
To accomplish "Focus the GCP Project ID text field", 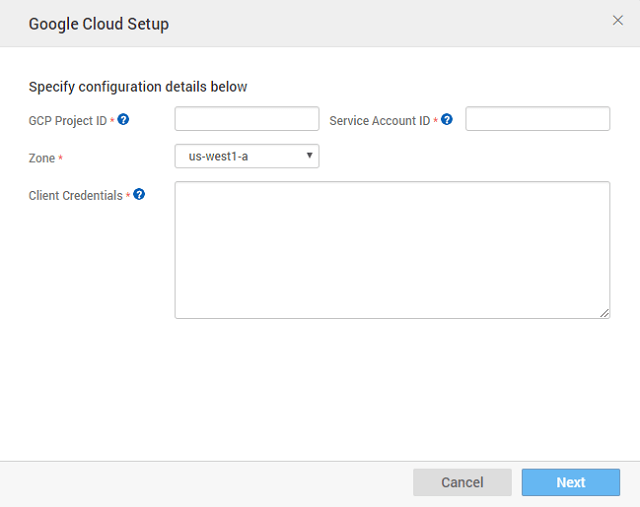I will click(x=247, y=119).
